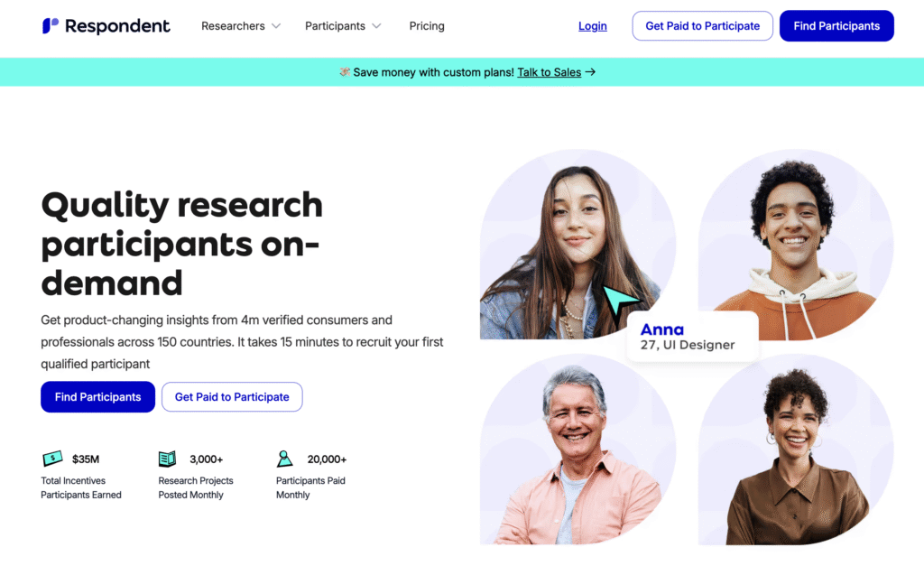This screenshot has width=924, height=575.
Task: Click the money bill $35M icon
Action: tap(53, 459)
